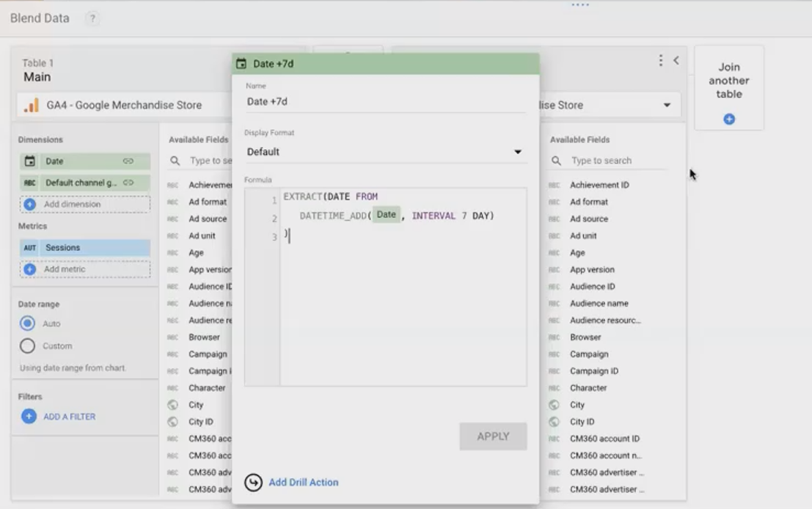Click Audience ID in right Available Fields
This screenshot has width=812, height=509.
[x=593, y=286]
